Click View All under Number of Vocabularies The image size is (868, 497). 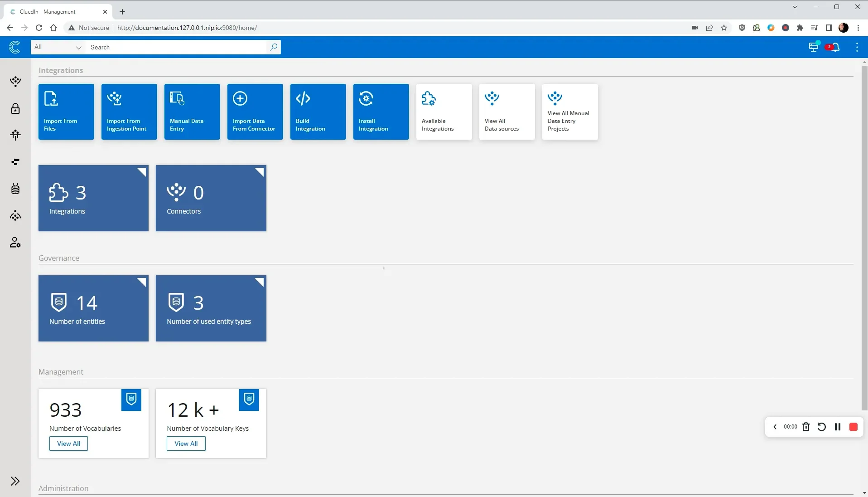click(68, 443)
